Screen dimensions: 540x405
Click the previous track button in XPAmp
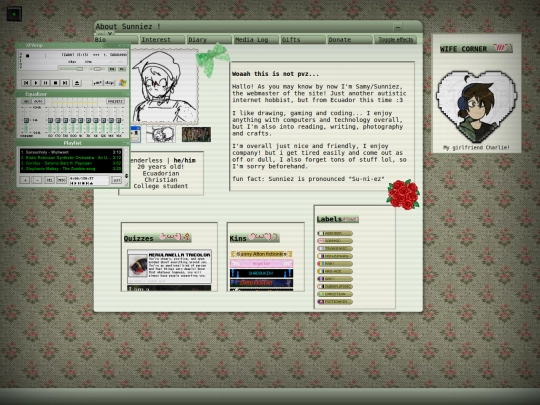pos(26,83)
